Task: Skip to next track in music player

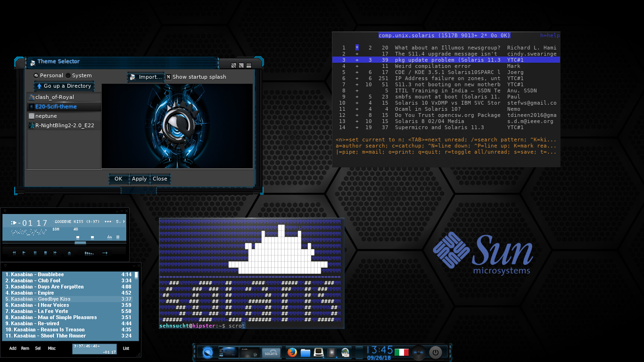Action: [x=55, y=253]
